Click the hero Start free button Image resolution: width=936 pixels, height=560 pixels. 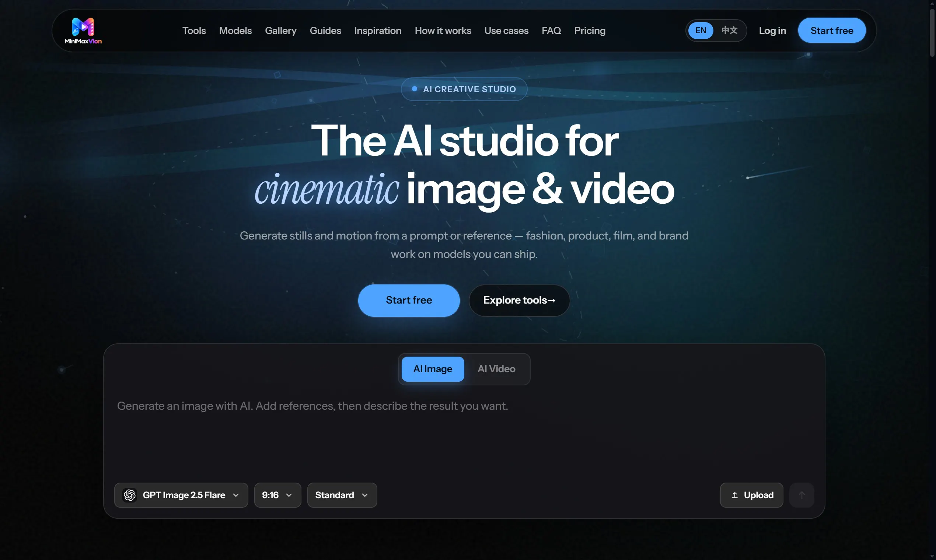point(409,300)
